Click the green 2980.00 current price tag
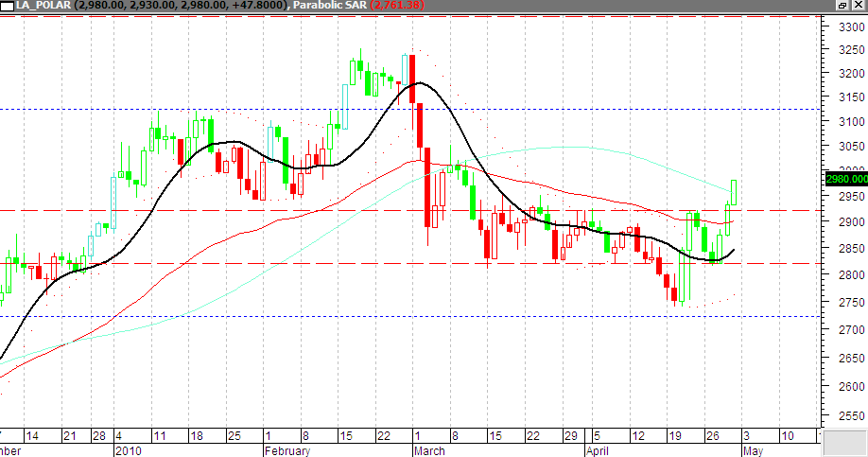The image size is (868, 457). [x=846, y=178]
